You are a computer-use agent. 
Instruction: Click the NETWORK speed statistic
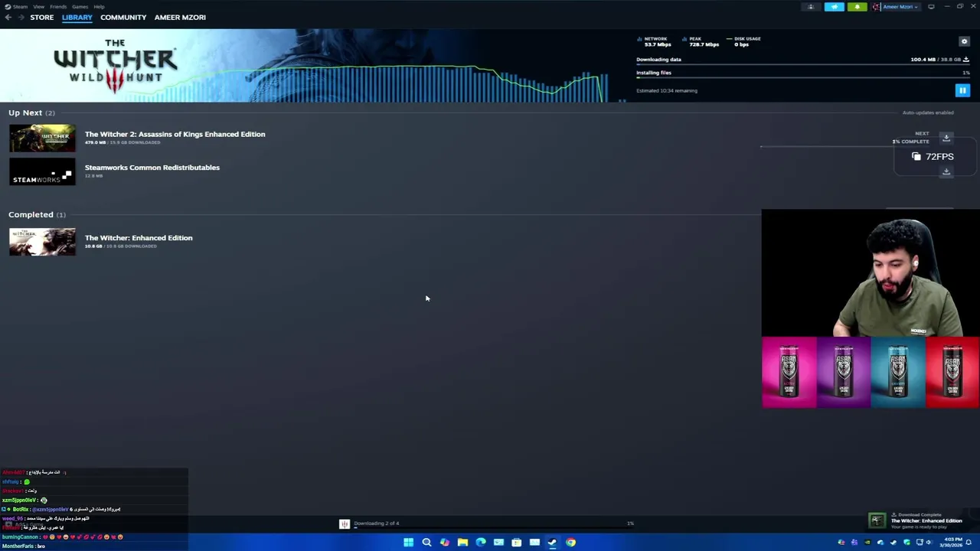(x=655, y=41)
